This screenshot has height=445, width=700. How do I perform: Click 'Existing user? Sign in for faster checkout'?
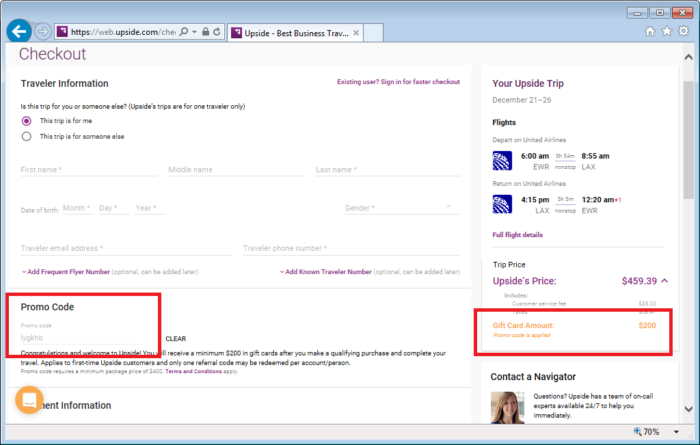point(398,82)
